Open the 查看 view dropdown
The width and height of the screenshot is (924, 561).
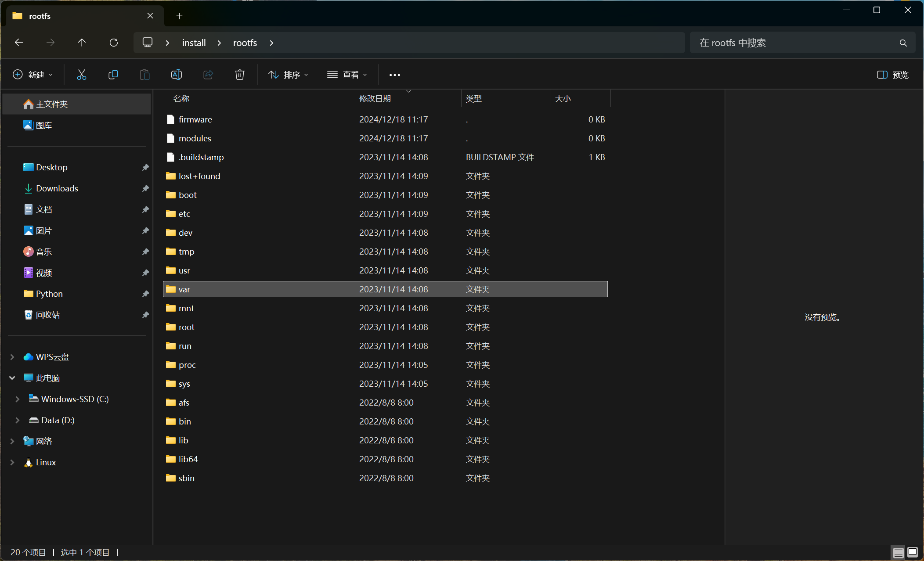click(x=347, y=75)
